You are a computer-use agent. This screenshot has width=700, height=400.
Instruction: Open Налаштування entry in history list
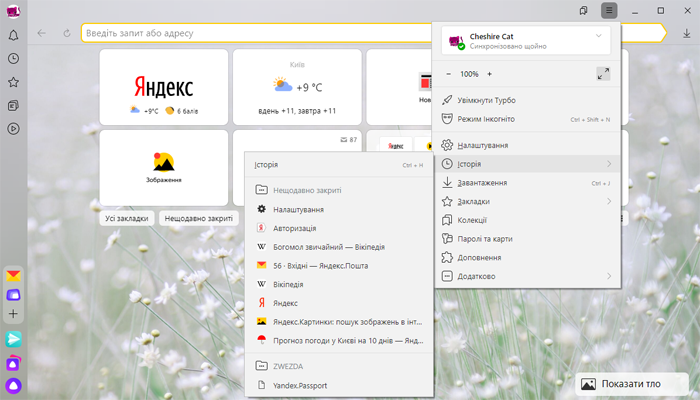coord(339,209)
